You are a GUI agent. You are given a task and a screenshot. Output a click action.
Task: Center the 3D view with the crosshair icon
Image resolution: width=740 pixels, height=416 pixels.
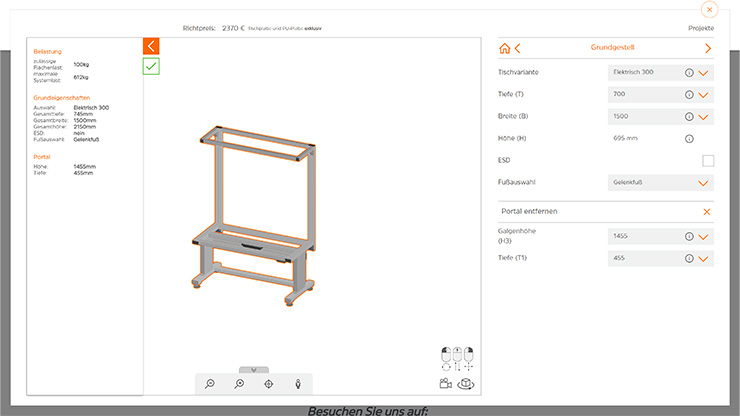click(269, 384)
